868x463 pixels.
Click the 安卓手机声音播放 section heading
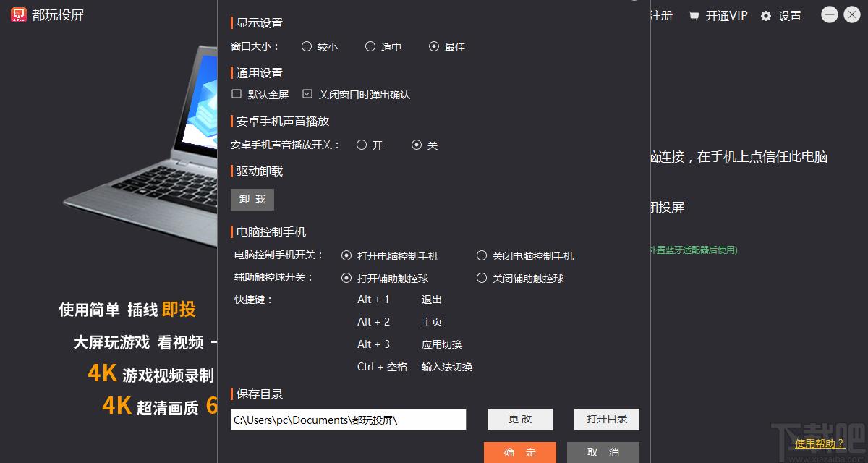point(283,121)
